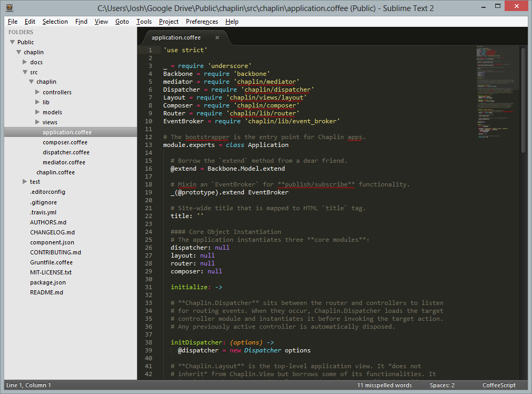Image resolution: width=532 pixels, height=394 pixels.
Task: Click the 'chaplin/lib/event_broker' string
Action: pos(292,121)
